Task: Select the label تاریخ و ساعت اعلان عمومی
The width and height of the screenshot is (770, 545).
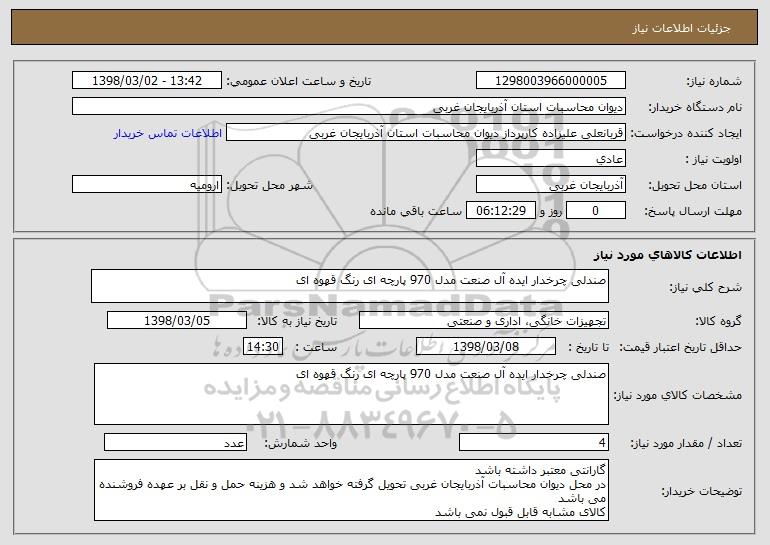Action: (x=299, y=81)
